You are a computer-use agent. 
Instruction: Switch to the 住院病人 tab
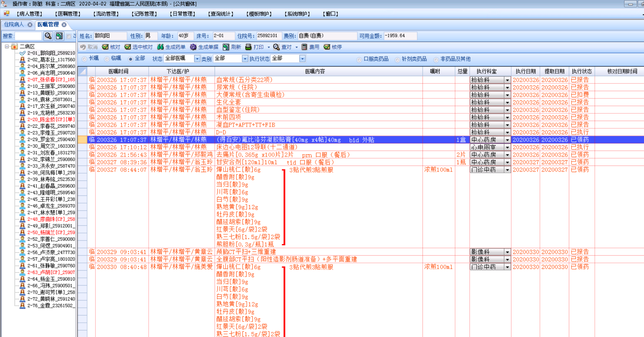[14, 25]
